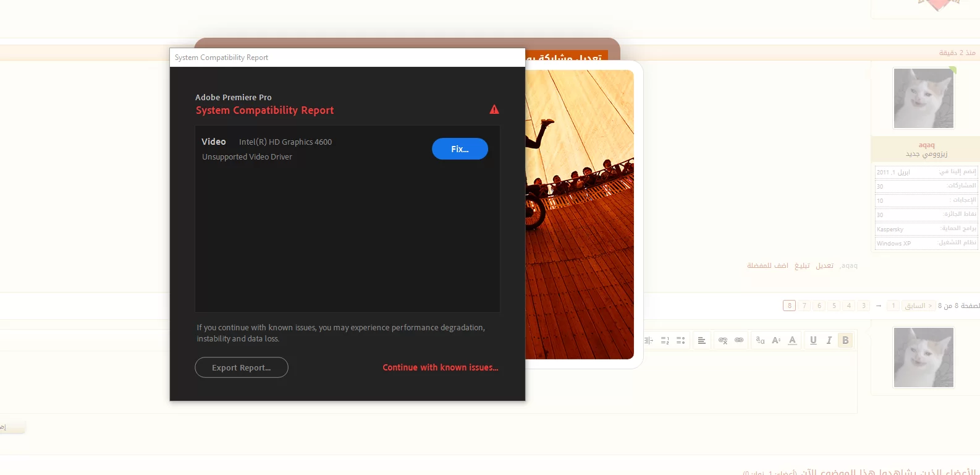This screenshot has width=980, height=475.
Task: Click the Adobe Premiere Pro label
Action: point(234,97)
